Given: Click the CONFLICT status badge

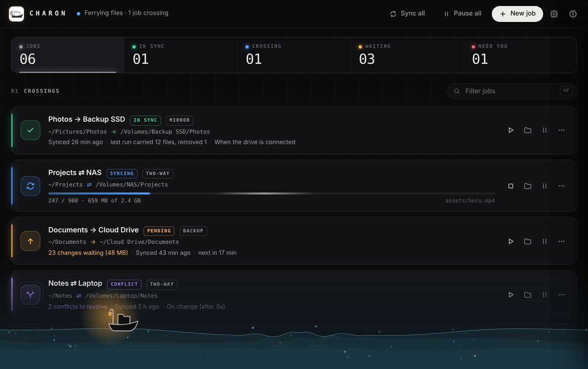Looking at the screenshot, I should pyautogui.click(x=124, y=284).
